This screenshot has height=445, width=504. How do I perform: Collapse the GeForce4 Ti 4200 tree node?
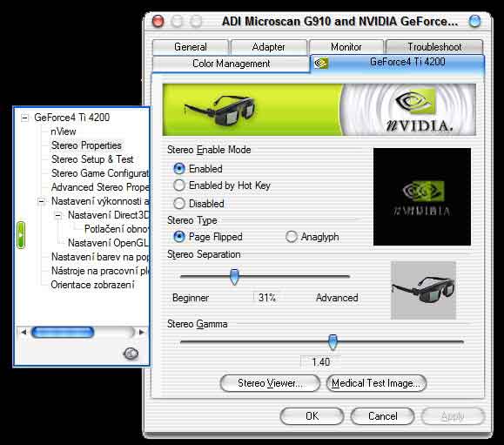[24, 118]
